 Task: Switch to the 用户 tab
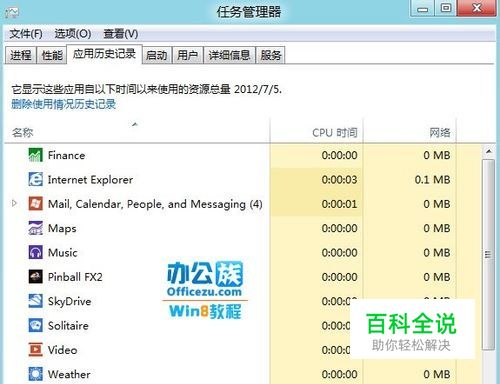tap(188, 55)
